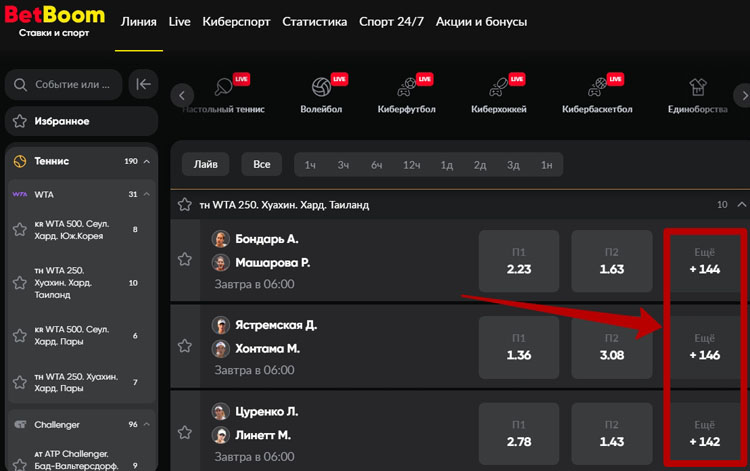The width and height of the screenshot is (750, 471).
Task: Select the 3ч time filter
Action: coord(343,165)
